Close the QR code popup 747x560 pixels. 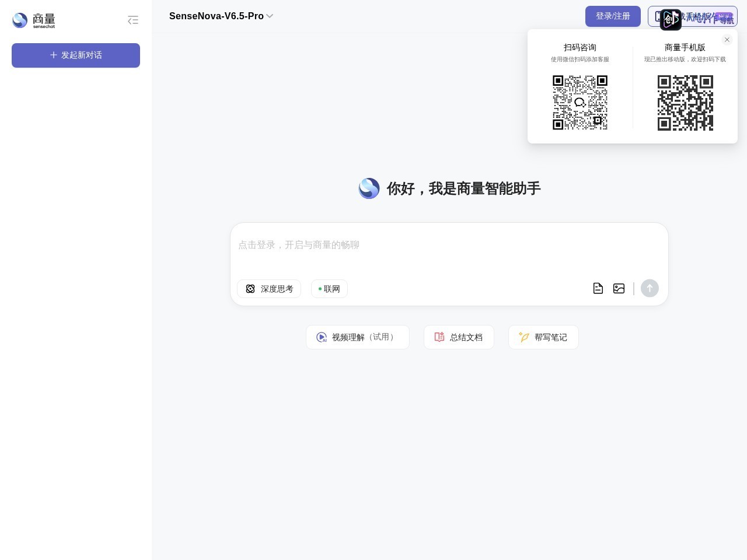tap(727, 40)
